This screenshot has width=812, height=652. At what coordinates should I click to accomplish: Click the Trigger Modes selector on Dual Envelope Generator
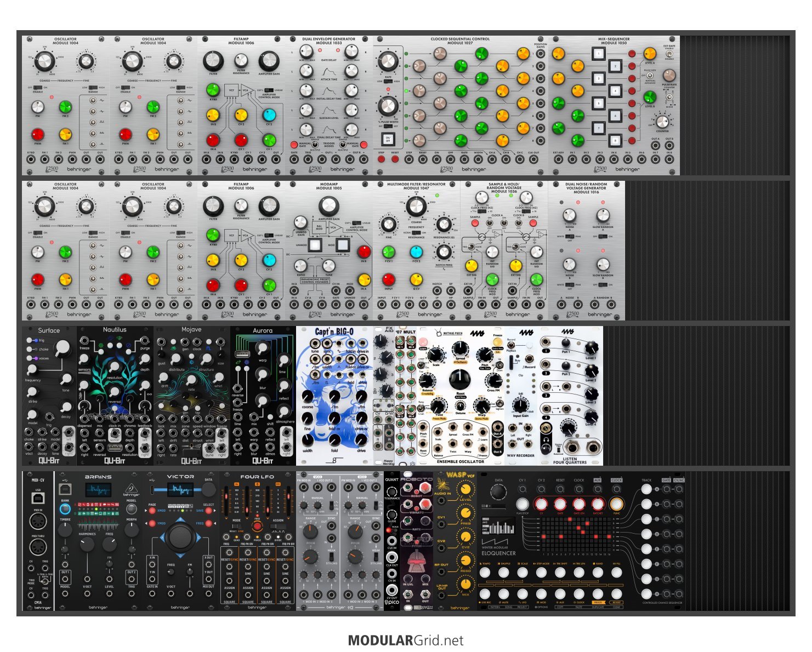tap(316, 145)
